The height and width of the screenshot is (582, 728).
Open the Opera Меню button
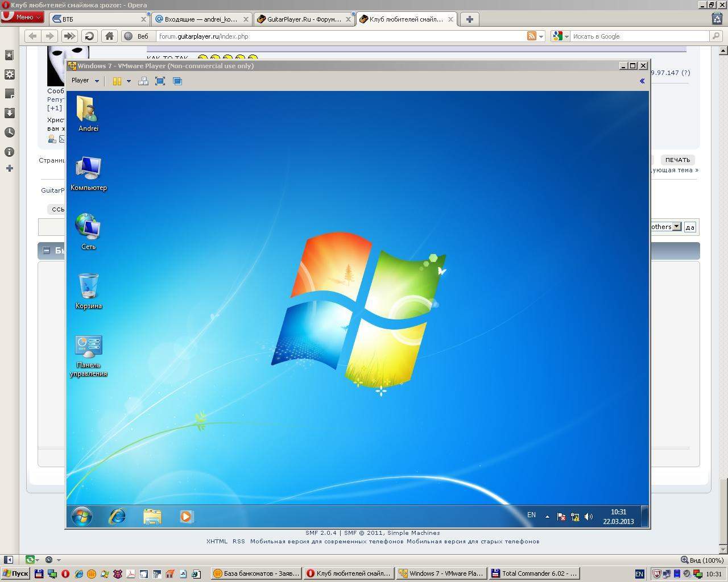[x=22, y=17]
